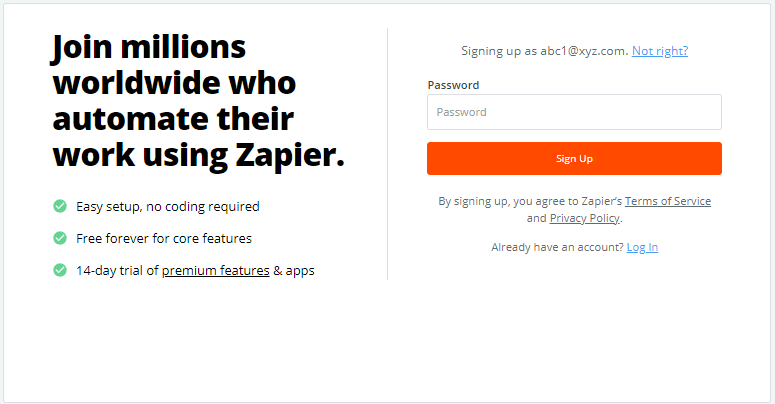
Task: Focus the Password input field
Action: point(574,112)
